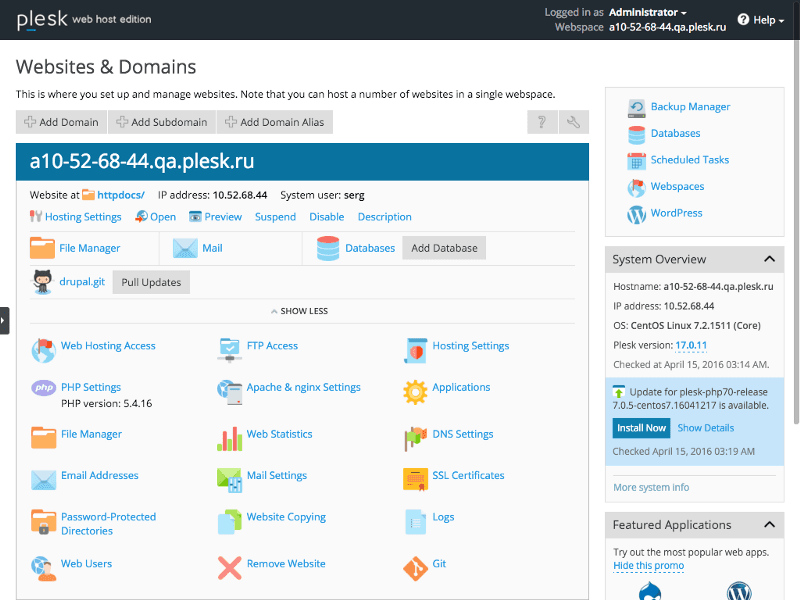Click the DNS Settings icon
800x600 pixels.
(x=417, y=434)
